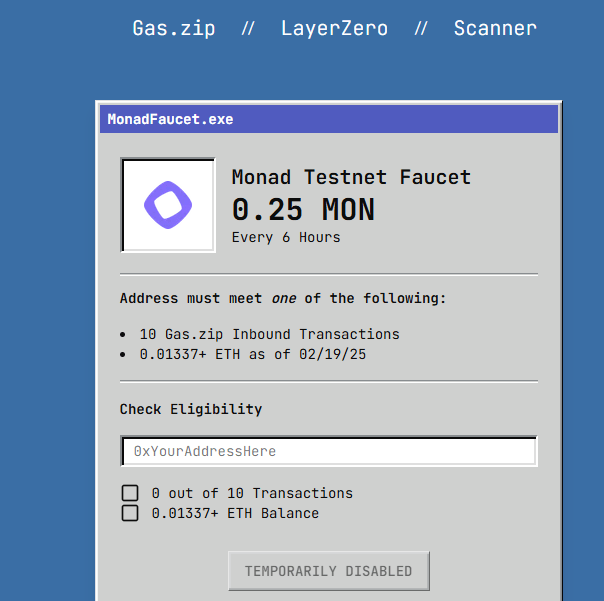Screen dimensions: 604x601
Task: Click the 'Address must meet one' requirement line
Action: (283, 298)
